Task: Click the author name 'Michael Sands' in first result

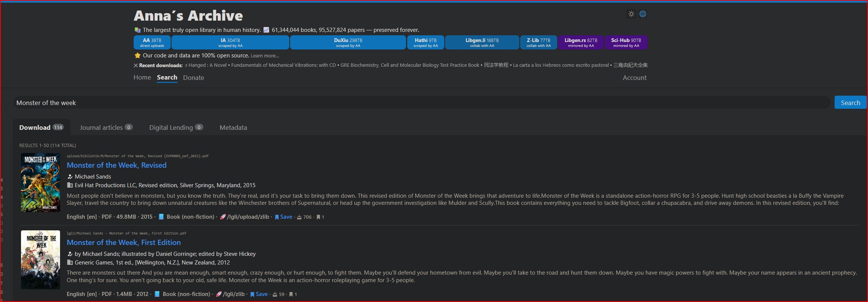Action: 93,177
